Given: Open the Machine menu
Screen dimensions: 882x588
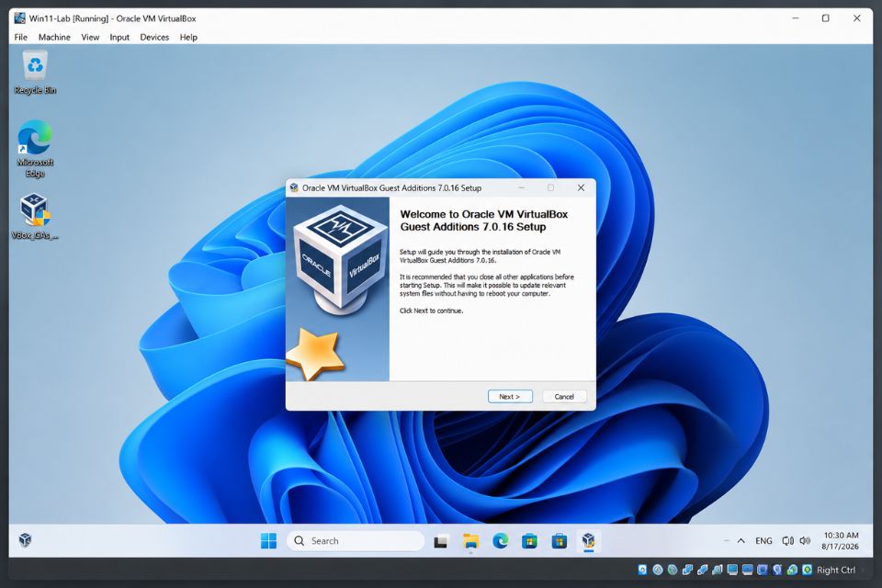Looking at the screenshot, I should pyautogui.click(x=54, y=37).
